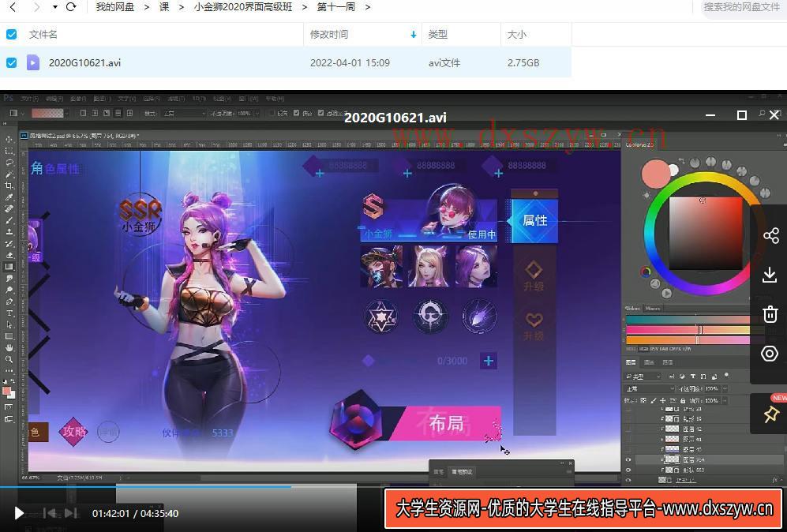Toggle the select-all checkbox beside 文件名
This screenshot has height=532, width=787.
click(x=11, y=34)
